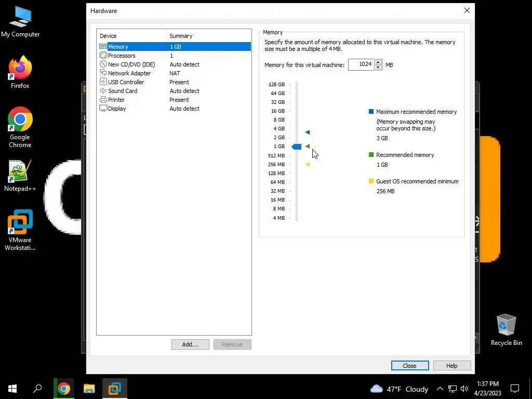
Task: Select the New CD/DVD (IDE) disc icon
Action: pos(103,64)
